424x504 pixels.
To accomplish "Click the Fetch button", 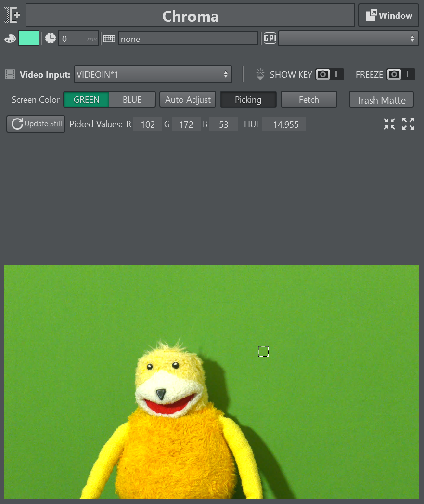I will 308,100.
